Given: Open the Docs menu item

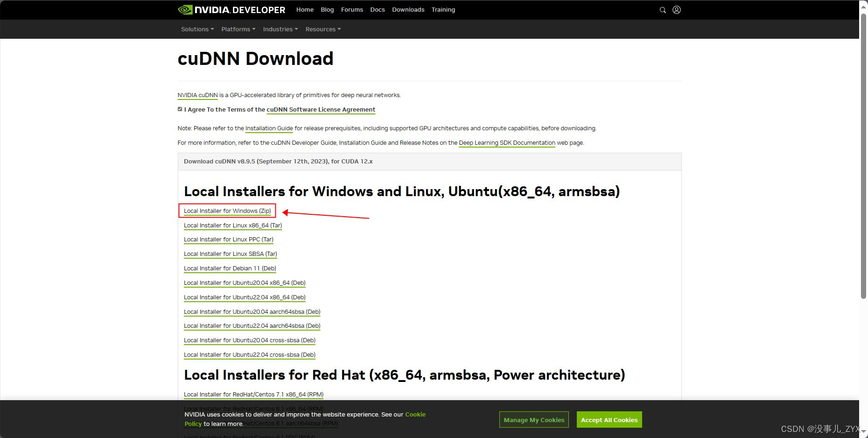Looking at the screenshot, I should (x=378, y=10).
